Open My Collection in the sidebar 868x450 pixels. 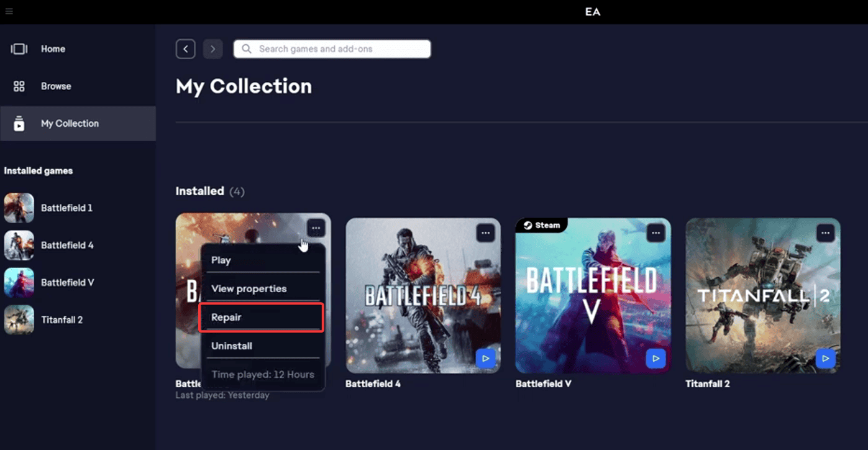(78, 123)
